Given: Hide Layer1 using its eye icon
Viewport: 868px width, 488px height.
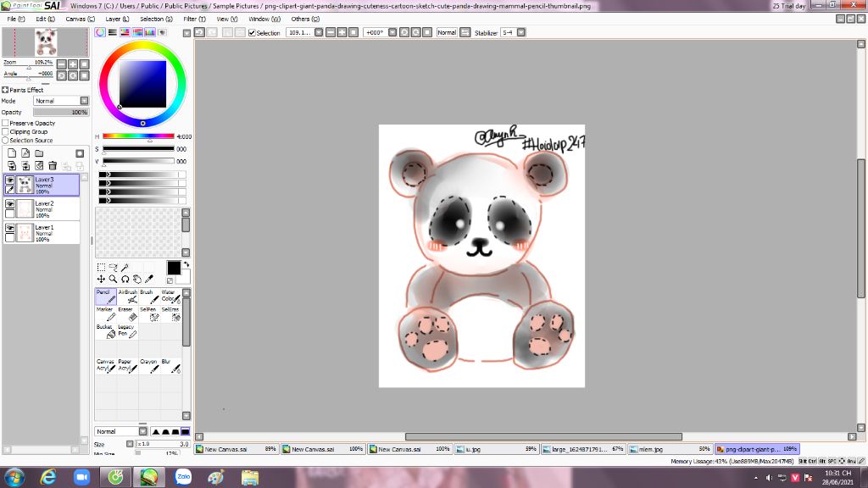Looking at the screenshot, I should [x=10, y=228].
